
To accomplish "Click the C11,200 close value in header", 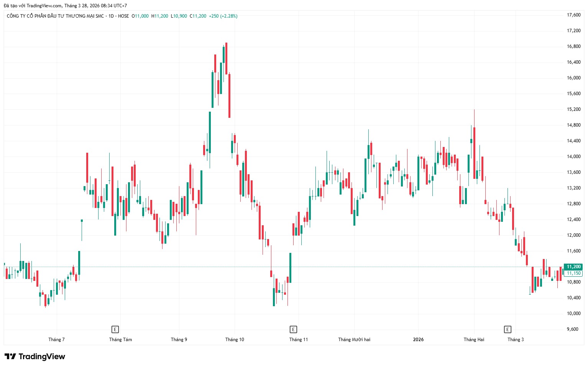I will tap(198, 16).
